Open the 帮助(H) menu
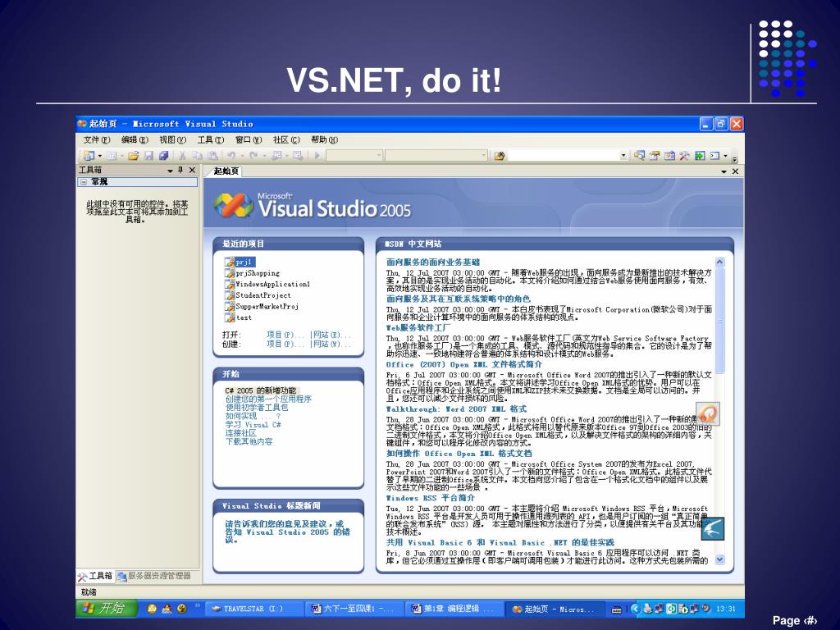The width and height of the screenshot is (840, 630). [x=325, y=139]
